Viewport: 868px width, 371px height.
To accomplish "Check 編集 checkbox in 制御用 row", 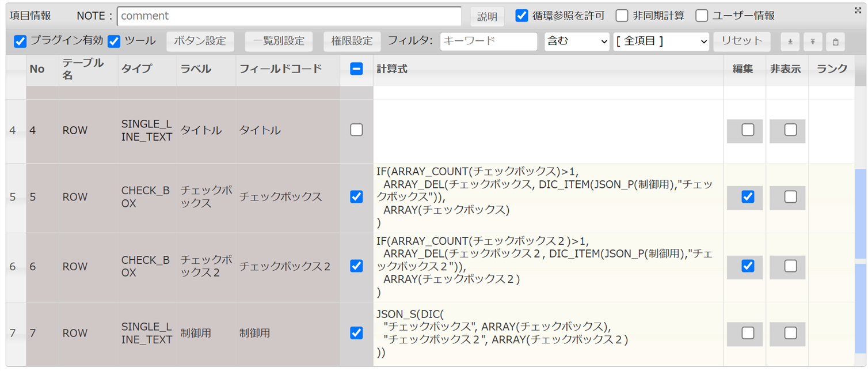I will pos(748,333).
